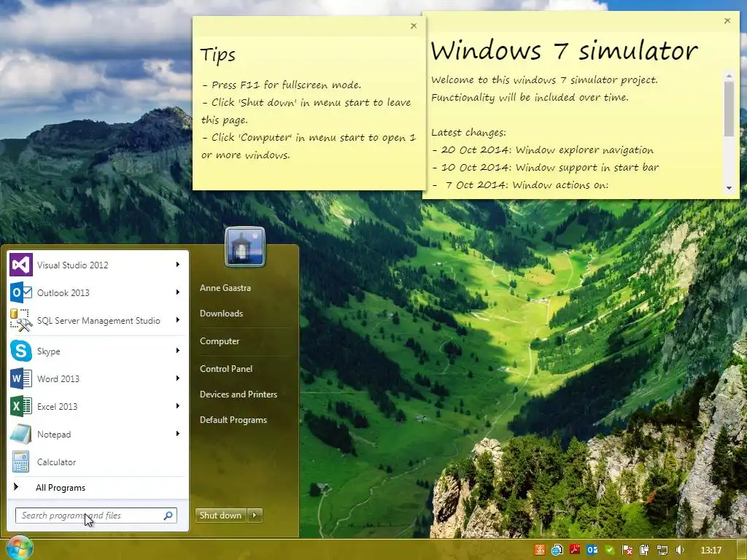747x560 pixels.
Task: Click the Java tray icon in the taskbar
Action: 540,550
